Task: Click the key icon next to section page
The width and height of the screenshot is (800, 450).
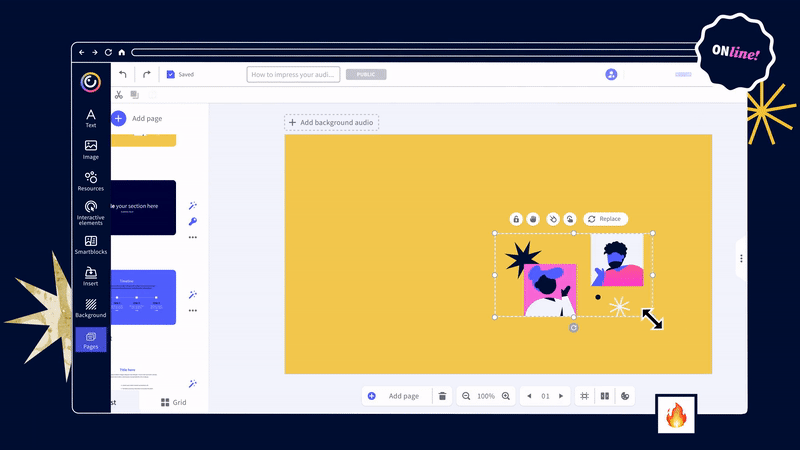Action: [x=192, y=221]
